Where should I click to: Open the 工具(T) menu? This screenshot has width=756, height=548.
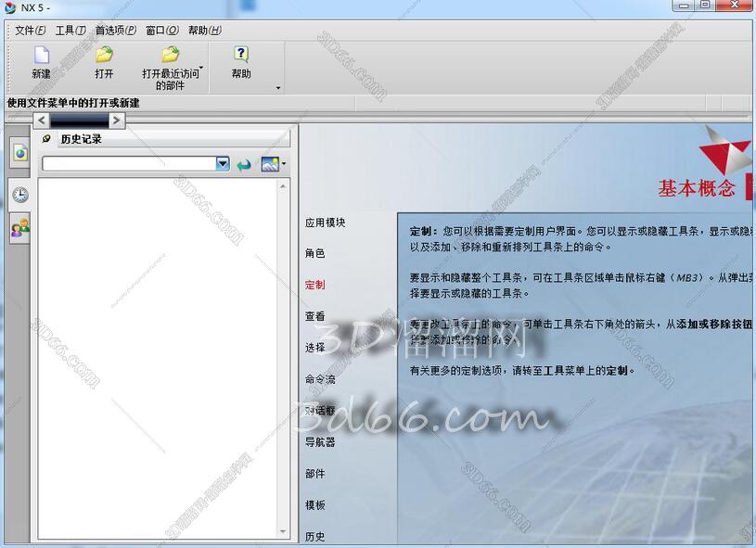tap(70, 31)
